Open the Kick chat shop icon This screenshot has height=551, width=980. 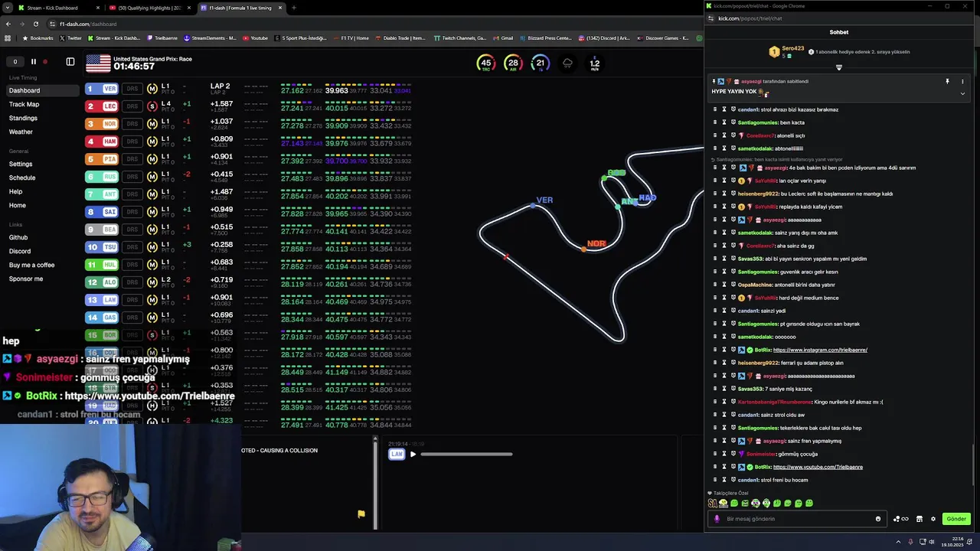[x=920, y=519]
